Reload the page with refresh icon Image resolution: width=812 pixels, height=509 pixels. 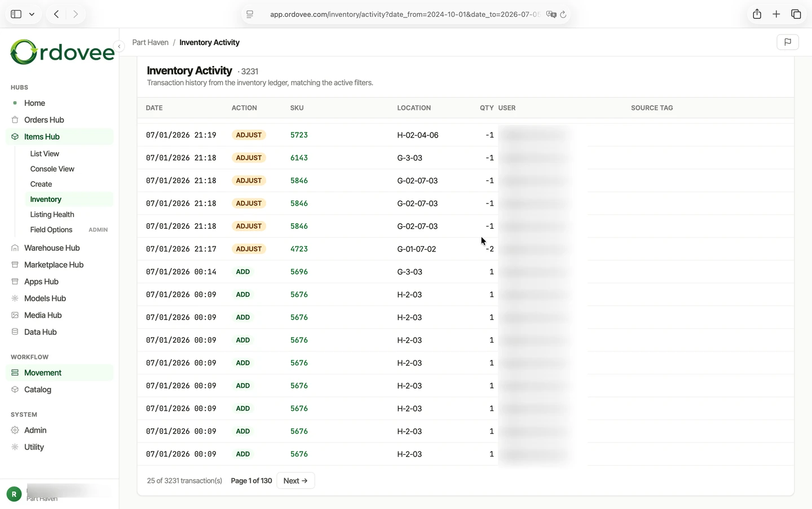click(x=563, y=15)
